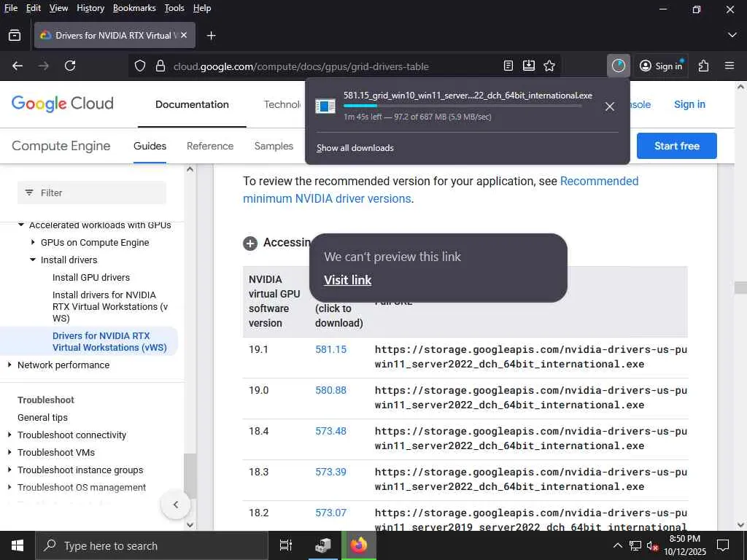Open the Help menu
Viewport: 747px width, 560px height.
[202, 8]
